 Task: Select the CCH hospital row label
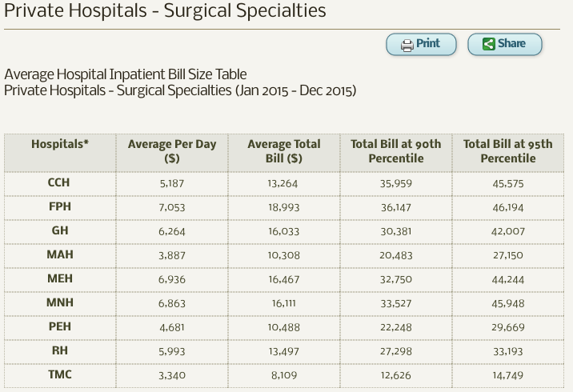(59, 183)
